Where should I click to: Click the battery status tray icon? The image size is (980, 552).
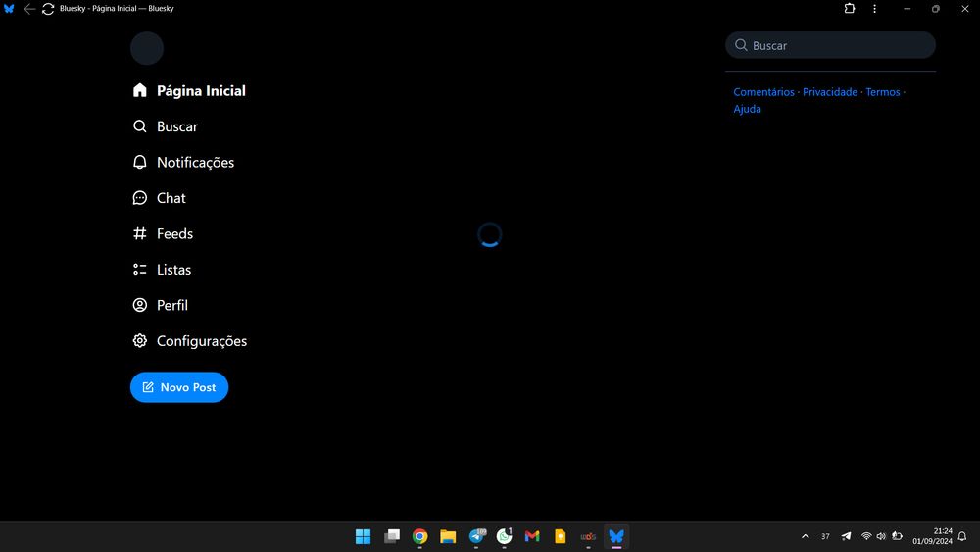[897, 536]
